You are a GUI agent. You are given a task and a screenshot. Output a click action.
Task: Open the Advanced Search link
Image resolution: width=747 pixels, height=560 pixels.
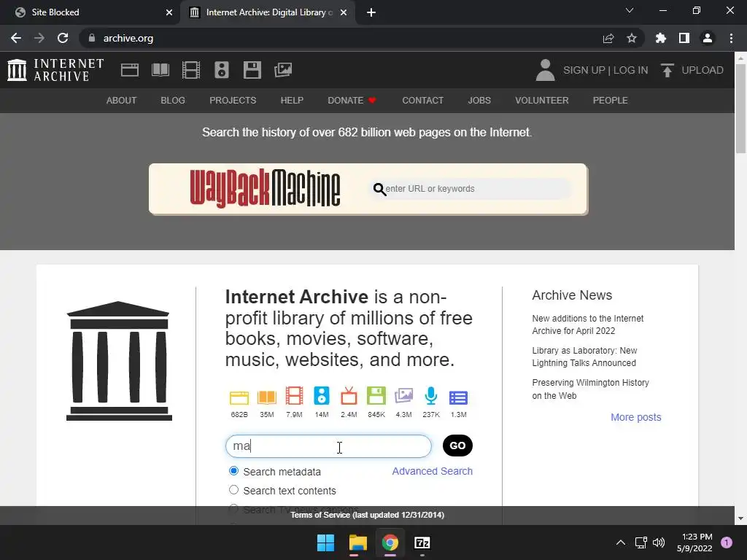(x=432, y=471)
